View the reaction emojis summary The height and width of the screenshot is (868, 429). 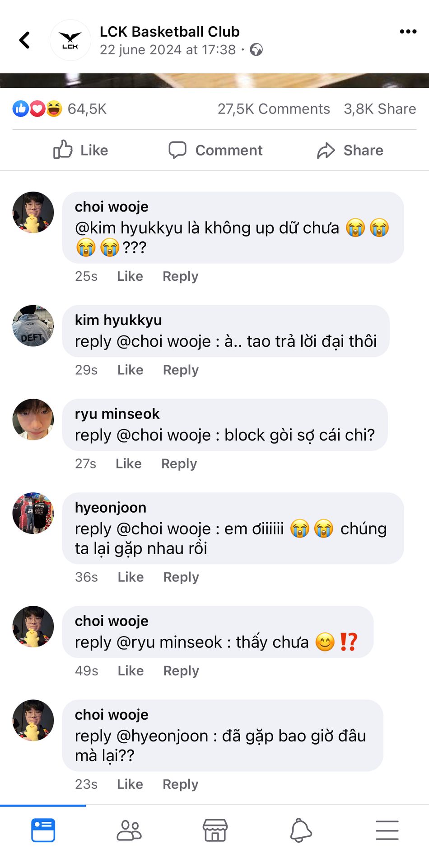(x=37, y=109)
